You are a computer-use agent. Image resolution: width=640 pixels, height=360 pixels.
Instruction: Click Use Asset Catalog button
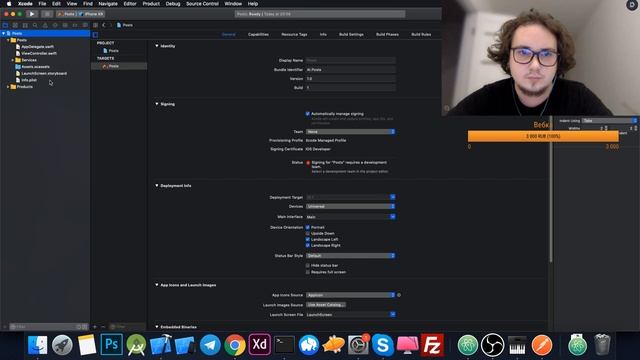click(326, 305)
